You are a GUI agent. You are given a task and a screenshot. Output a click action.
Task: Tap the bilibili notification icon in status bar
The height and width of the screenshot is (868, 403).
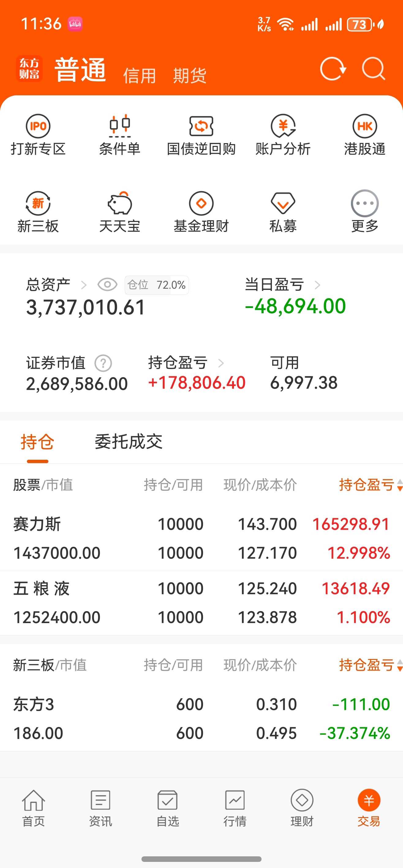(x=75, y=24)
